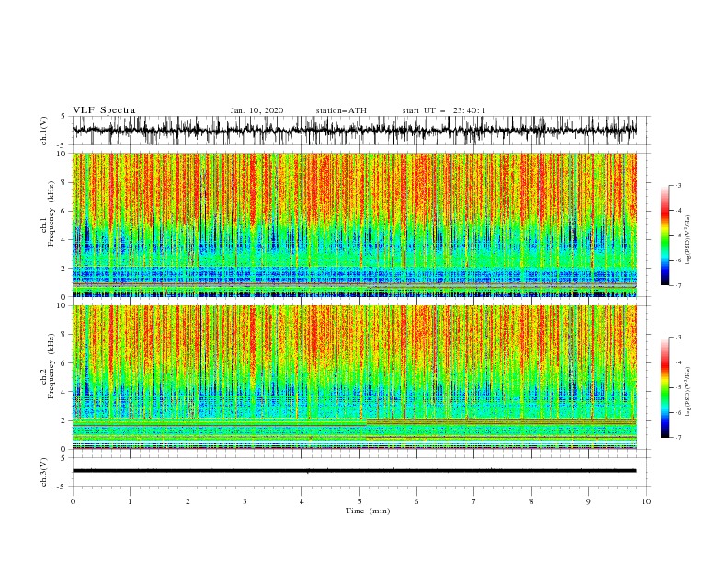Select the "Time (min)" x-axis title
The height and width of the screenshot is (563, 728).
click(x=368, y=511)
